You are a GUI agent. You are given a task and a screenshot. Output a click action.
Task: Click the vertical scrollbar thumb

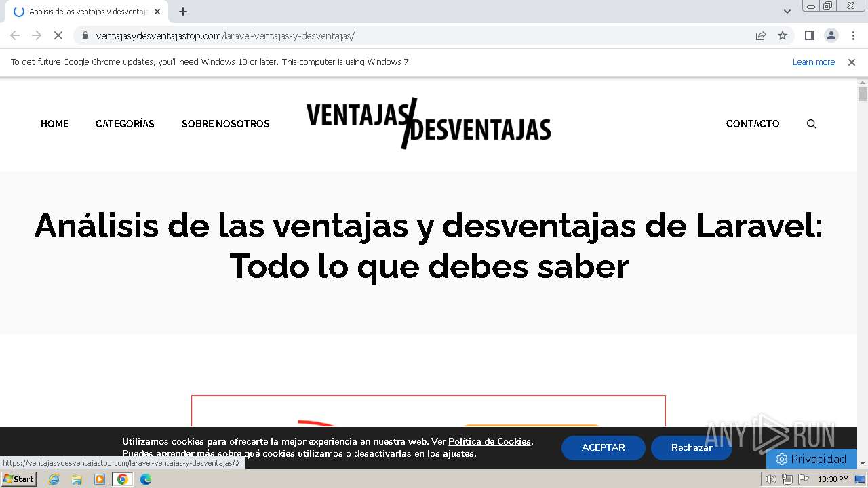pyautogui.click(x=863, y=94)
